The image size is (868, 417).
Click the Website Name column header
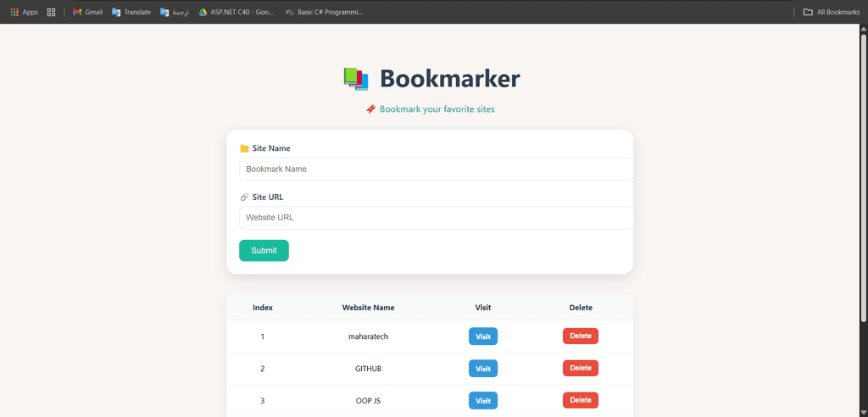click(368, 308)
